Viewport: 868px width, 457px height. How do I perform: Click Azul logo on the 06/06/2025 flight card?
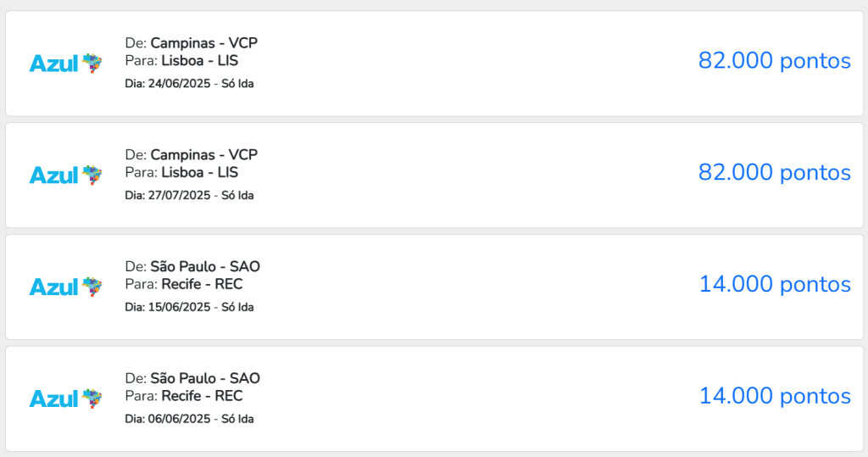click(x=65, y=398)
